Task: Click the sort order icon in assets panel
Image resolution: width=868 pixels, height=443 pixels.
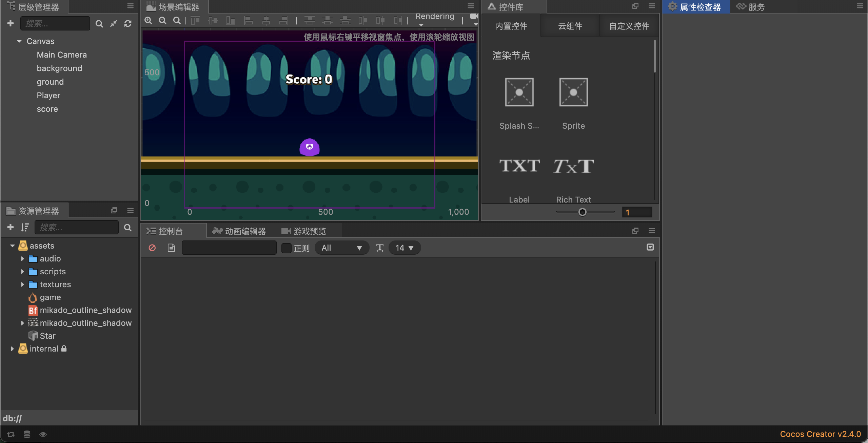Action: [x=24, y=227]
